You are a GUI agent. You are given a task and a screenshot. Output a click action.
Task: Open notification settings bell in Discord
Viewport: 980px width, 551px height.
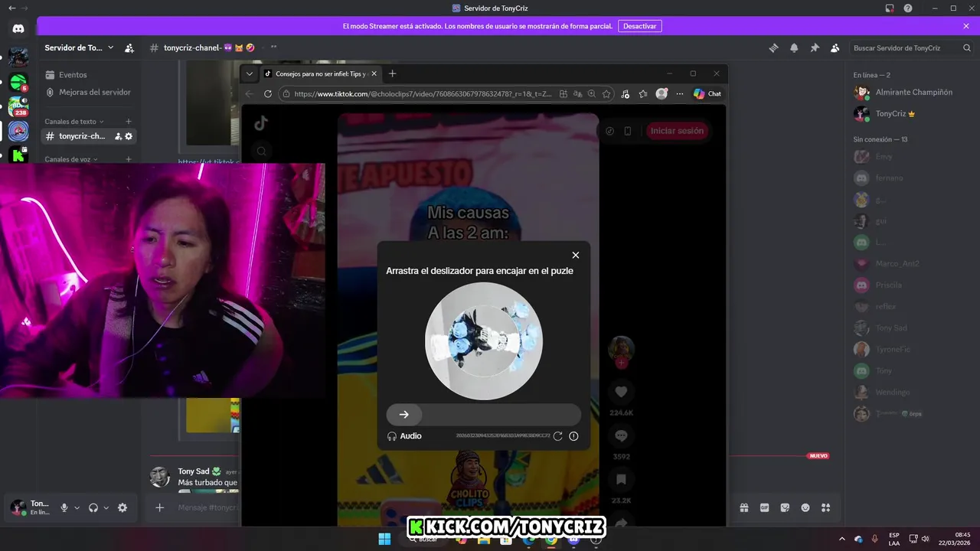pyautogui.click(x=794, y=47)
